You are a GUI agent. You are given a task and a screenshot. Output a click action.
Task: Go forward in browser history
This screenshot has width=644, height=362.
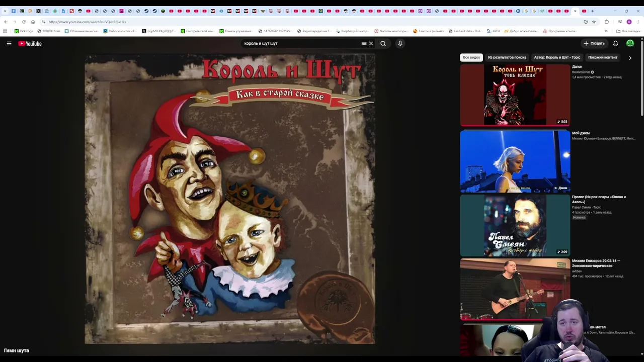15,22
